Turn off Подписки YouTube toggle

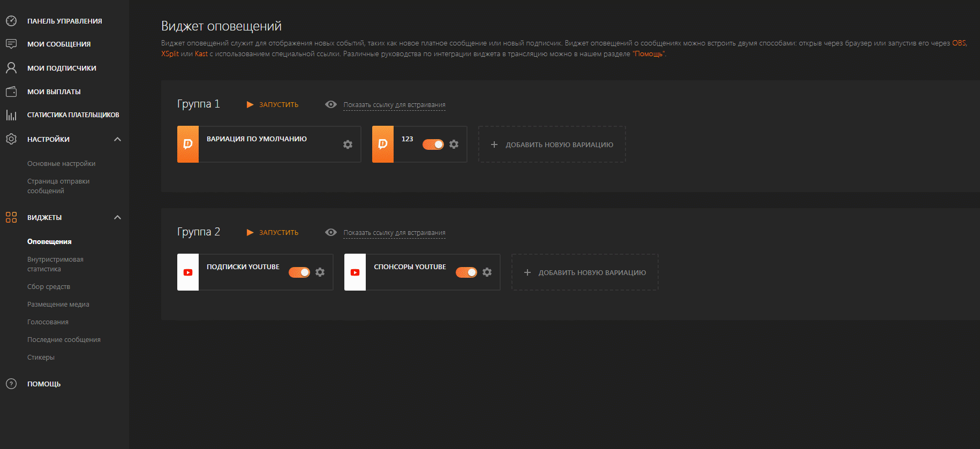(299, 272)
